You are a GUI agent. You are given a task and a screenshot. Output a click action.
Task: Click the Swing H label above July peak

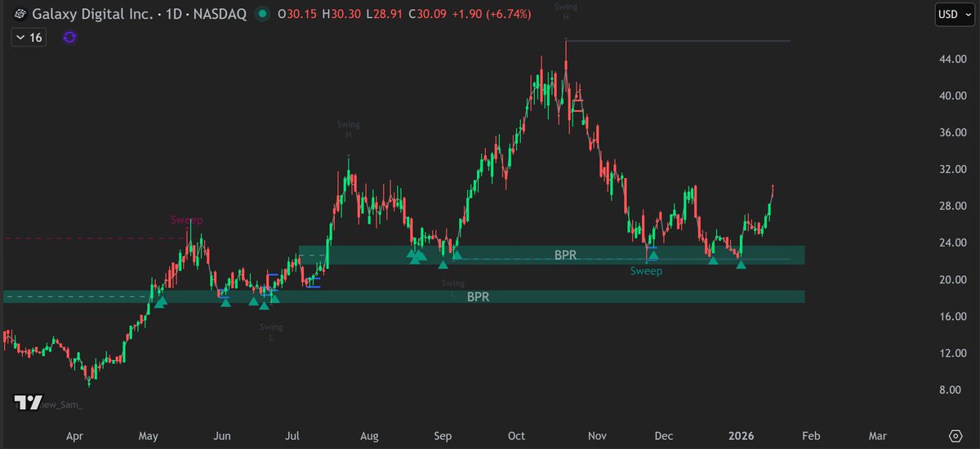pyautogui.click(x=348, y=130)
